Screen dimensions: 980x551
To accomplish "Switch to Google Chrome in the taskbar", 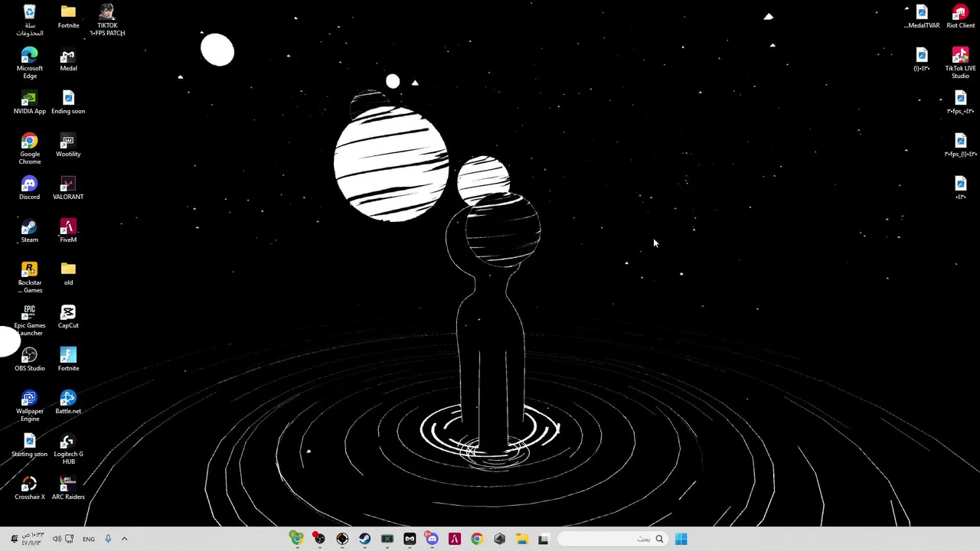I will coord(476,539).
